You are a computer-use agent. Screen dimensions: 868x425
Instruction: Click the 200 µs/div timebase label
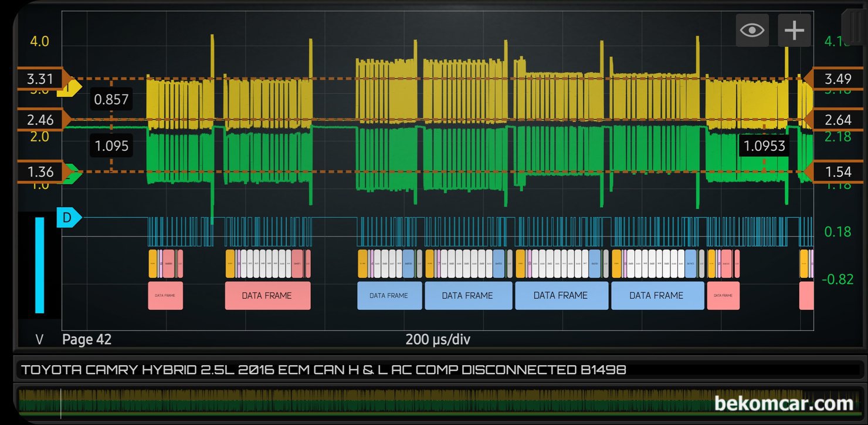coord(438,339)
